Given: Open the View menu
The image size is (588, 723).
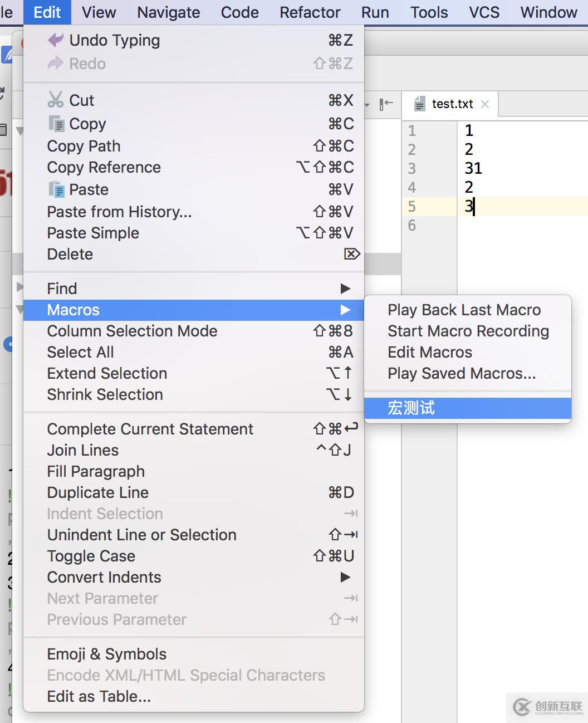Looking at the screenshot, I should (x=99, y=12).
